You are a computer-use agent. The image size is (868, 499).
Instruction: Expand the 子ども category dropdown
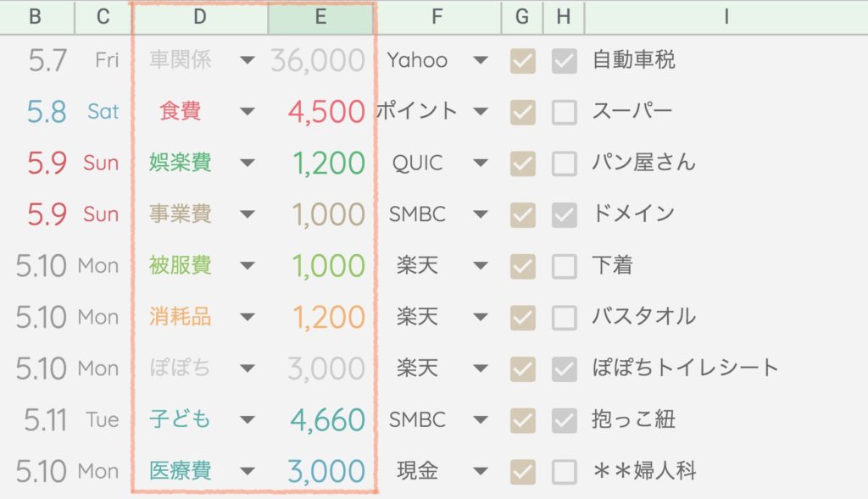click(247, 420)
